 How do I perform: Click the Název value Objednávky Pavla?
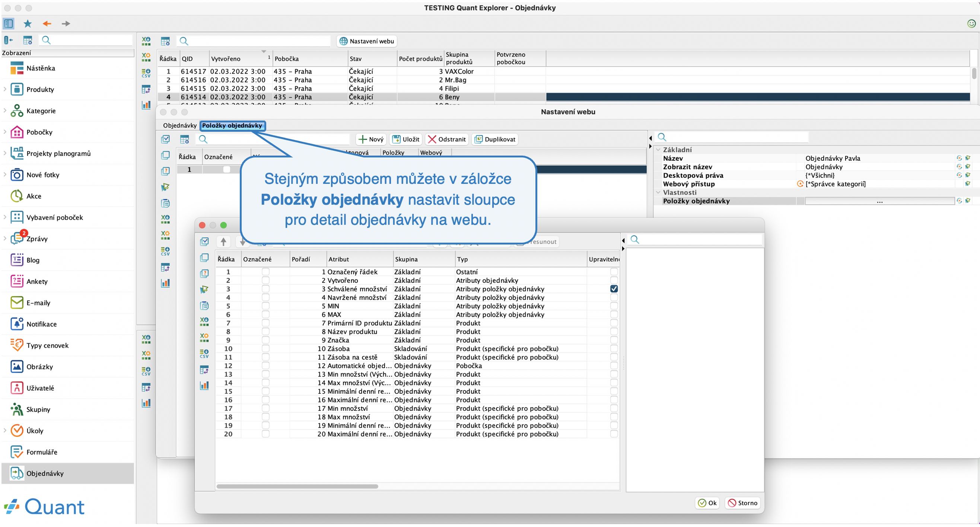coord(833,158)
